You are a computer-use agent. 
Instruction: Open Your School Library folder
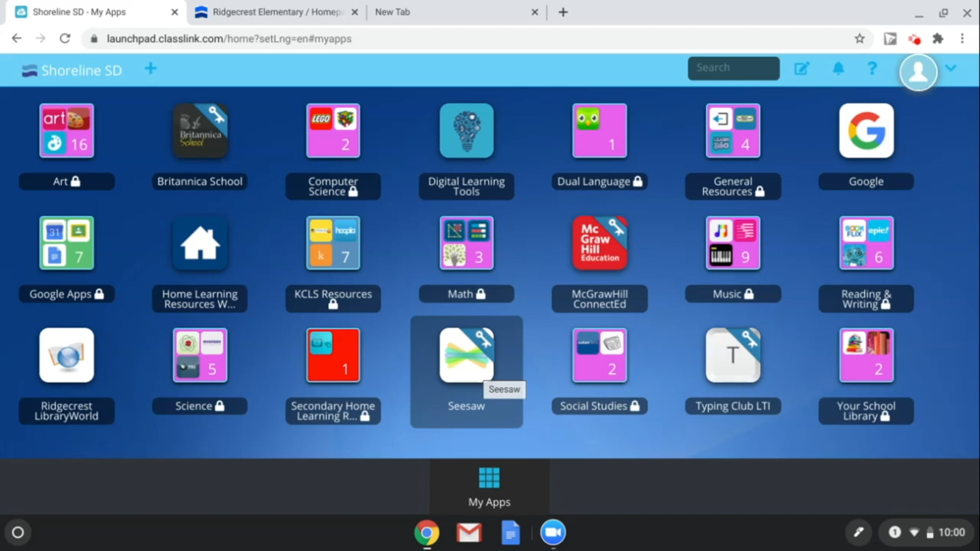click(x=866, y=355)
